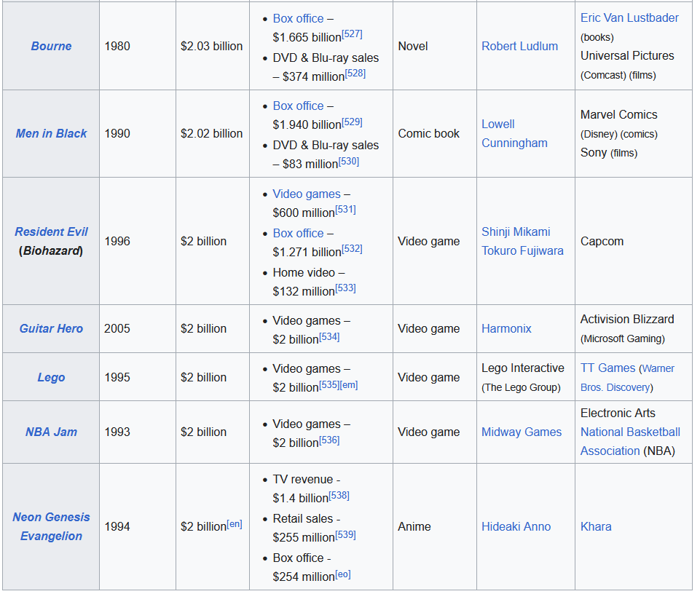Open citation 529 footnote
Screen dimensions: 700x594
pyautogui.click(x=352, y=122)
